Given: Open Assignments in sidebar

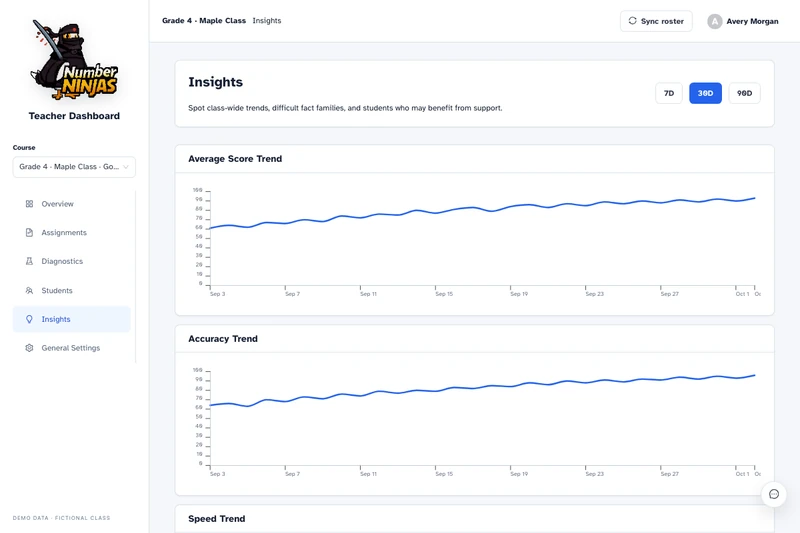Looking at the screenshot, I should tap(71, 233).
